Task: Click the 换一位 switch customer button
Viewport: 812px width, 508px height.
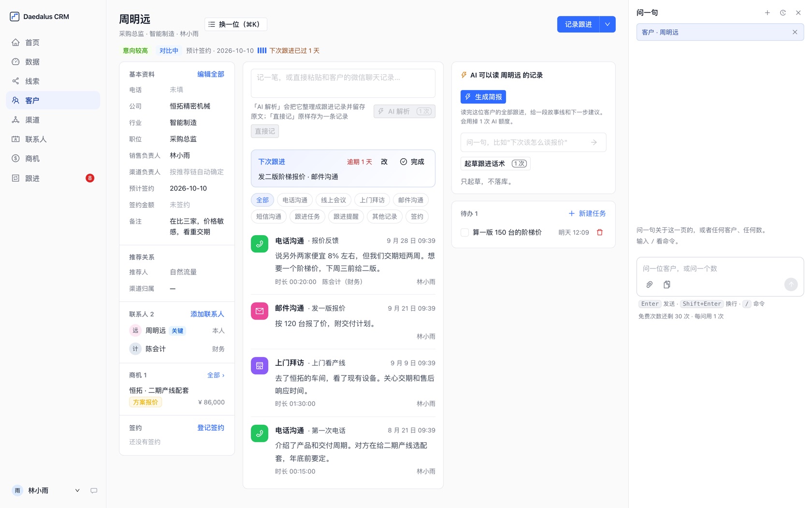Action: click(235, 24)
